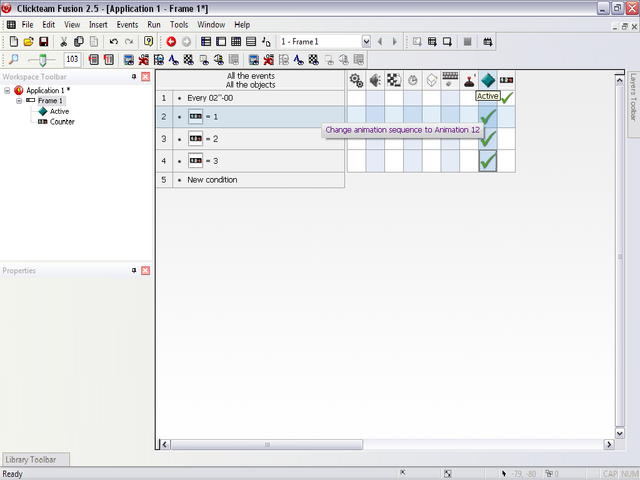Open Data Elements musical note icon
This screenshot has width=640, height=480.
pos(266,42)
